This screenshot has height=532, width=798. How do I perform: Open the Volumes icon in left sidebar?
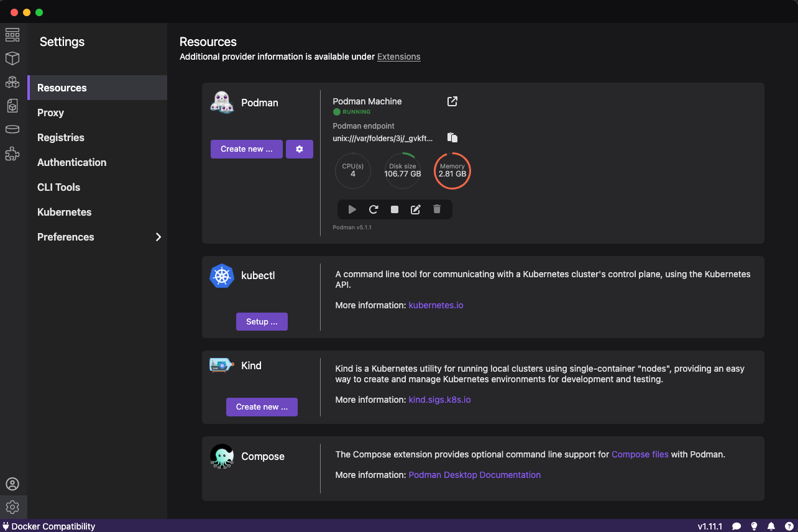12,129
